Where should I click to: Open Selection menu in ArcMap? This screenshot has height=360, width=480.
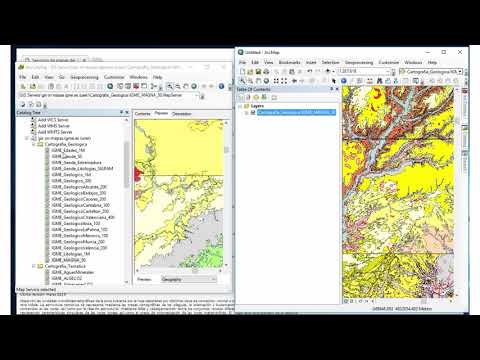pyautogui.click(x=330, y=62)
